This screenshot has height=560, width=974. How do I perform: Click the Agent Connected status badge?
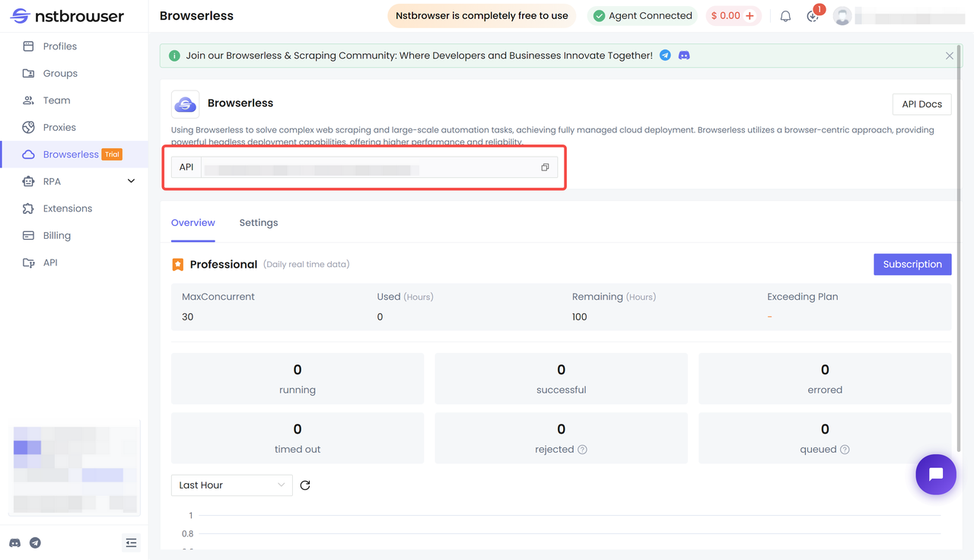[643, 16]
